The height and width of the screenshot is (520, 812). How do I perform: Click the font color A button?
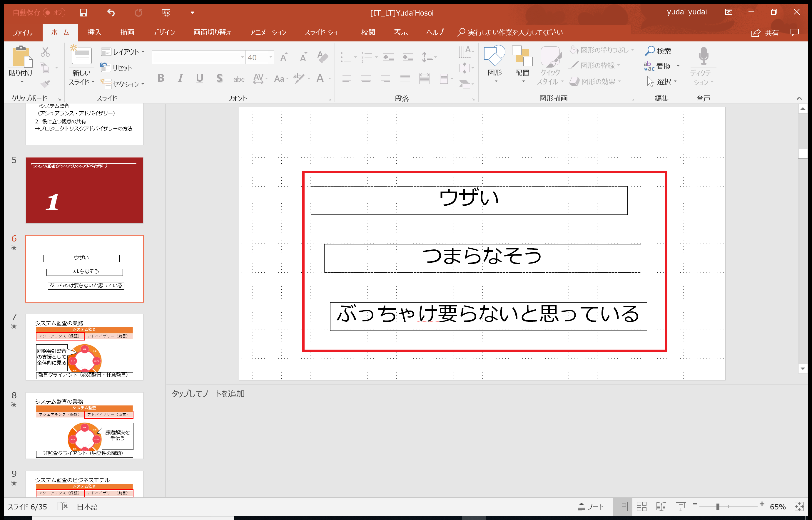pyautogui.click(x=320, y=78)
